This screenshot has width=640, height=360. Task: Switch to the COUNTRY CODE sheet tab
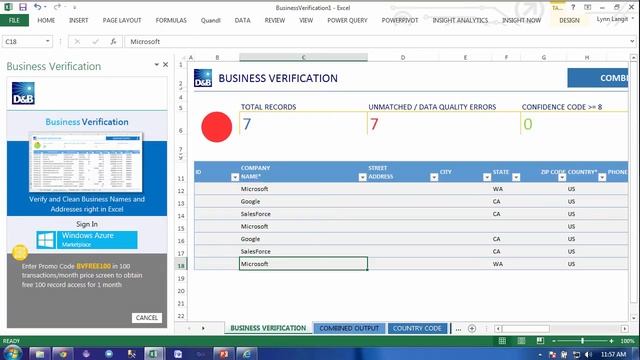417,328
